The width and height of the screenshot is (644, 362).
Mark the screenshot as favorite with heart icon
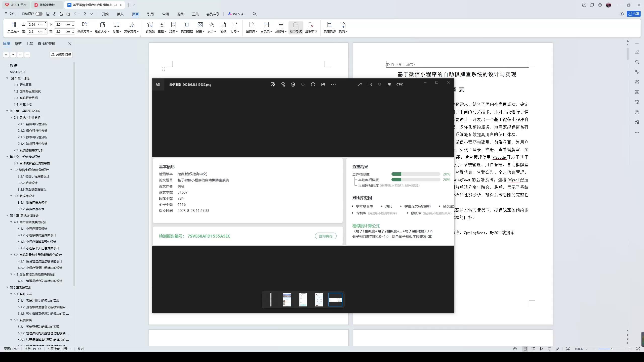[303, 84]
